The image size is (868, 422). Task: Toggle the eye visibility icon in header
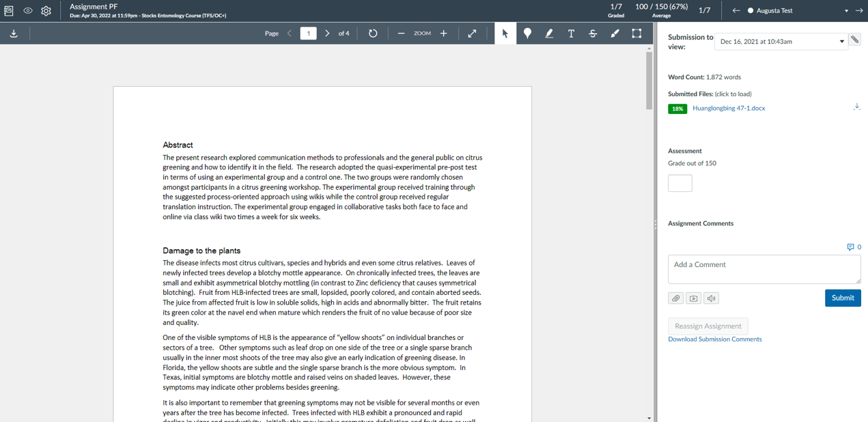28,11
